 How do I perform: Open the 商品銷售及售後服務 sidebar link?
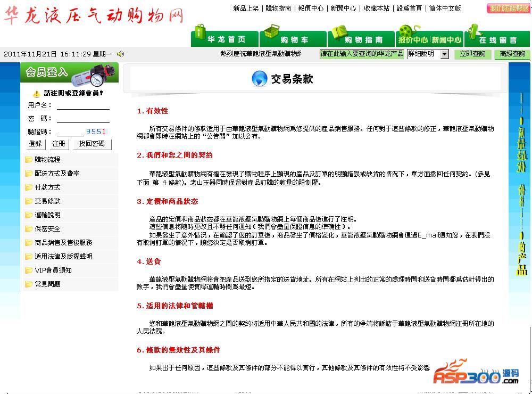[x=63, y=242]
